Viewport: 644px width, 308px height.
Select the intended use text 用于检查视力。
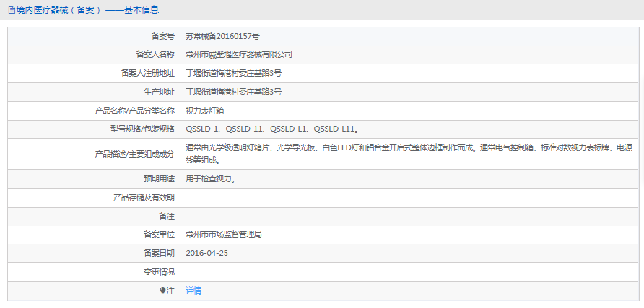[x=210, y=179]
